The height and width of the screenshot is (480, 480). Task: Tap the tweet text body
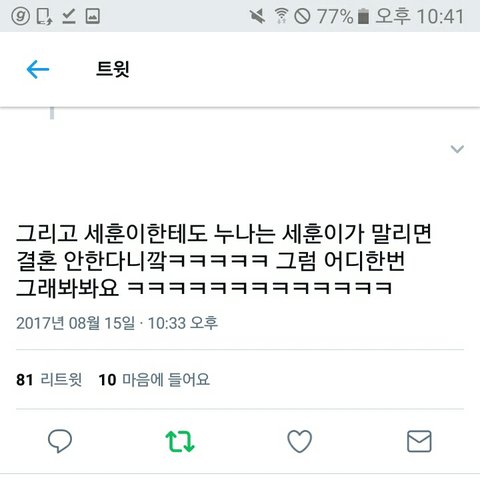(x=224, y=260)
